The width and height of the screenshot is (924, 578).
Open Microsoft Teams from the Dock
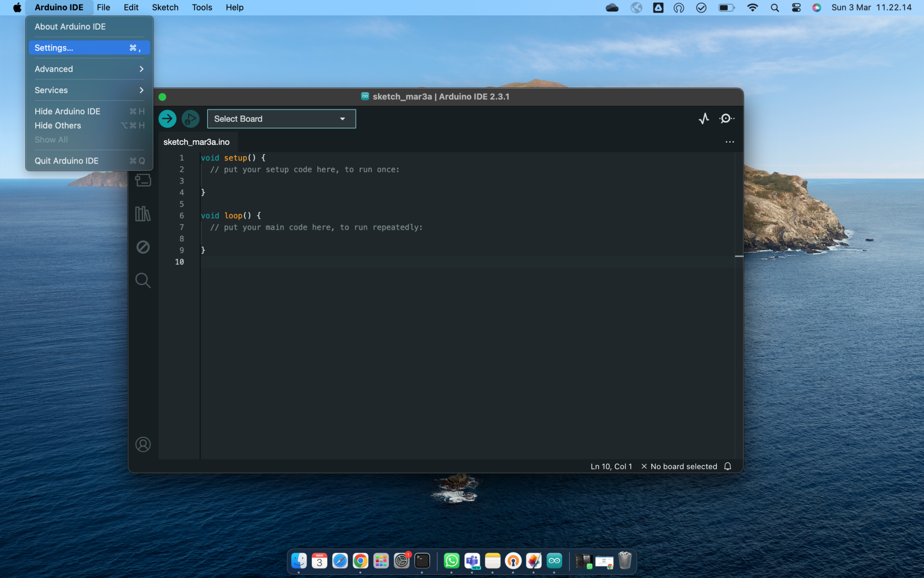[x=472, y=561]
